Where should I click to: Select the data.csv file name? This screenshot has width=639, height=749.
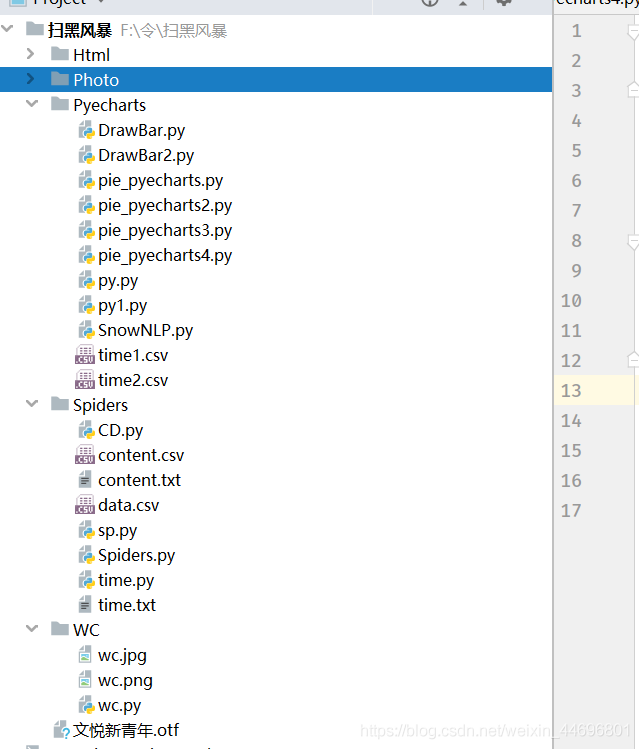tap(128, 505)
